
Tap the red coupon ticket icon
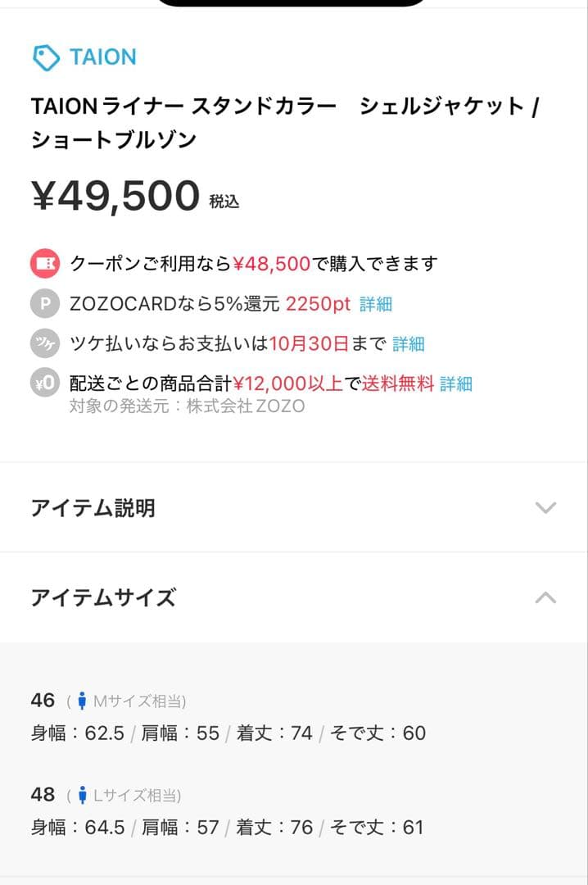[x=44, y=264]
